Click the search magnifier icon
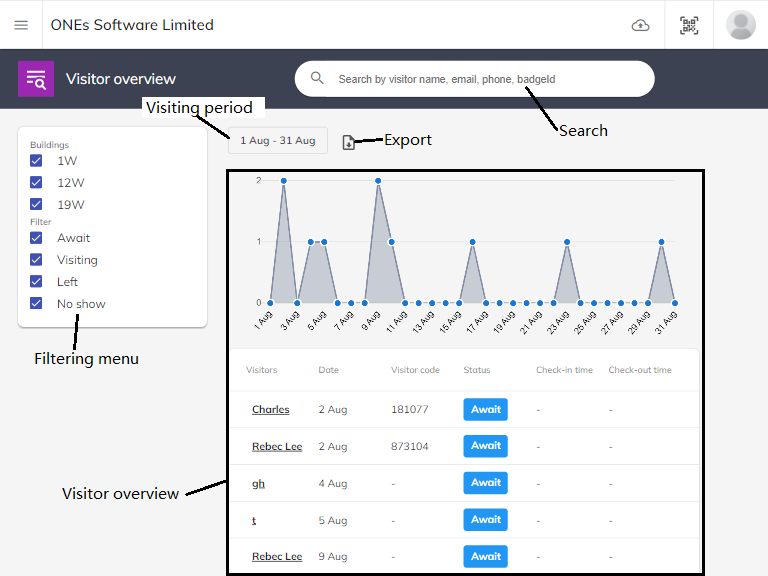The image size is (768, 576). click(317, 78)
